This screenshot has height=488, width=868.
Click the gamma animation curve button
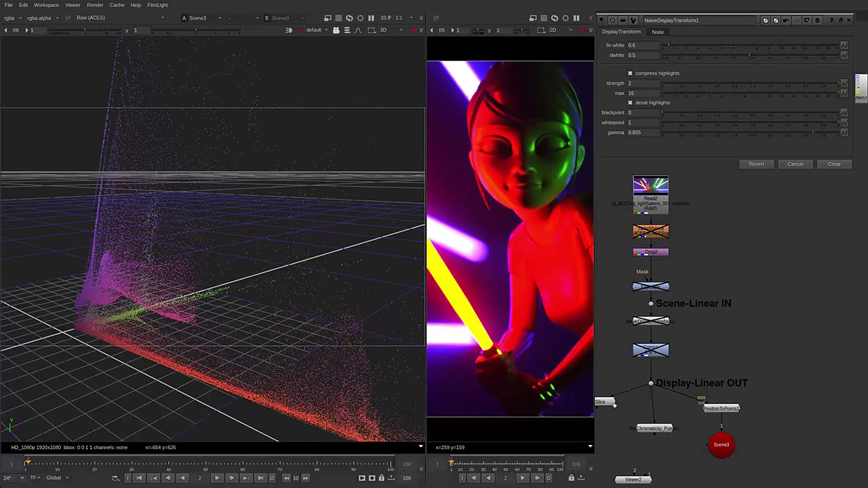[844, 132]
